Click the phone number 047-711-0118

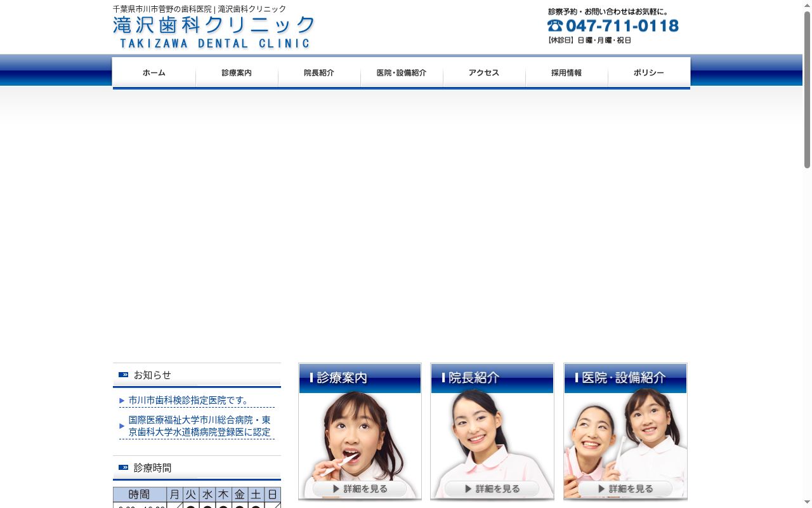(x=622, y=25)
